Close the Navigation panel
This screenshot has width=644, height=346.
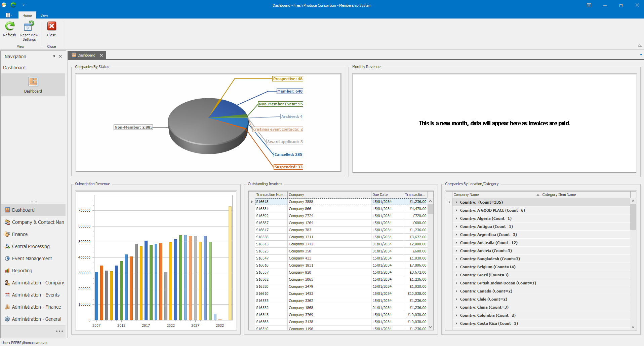tap(61, 57)
